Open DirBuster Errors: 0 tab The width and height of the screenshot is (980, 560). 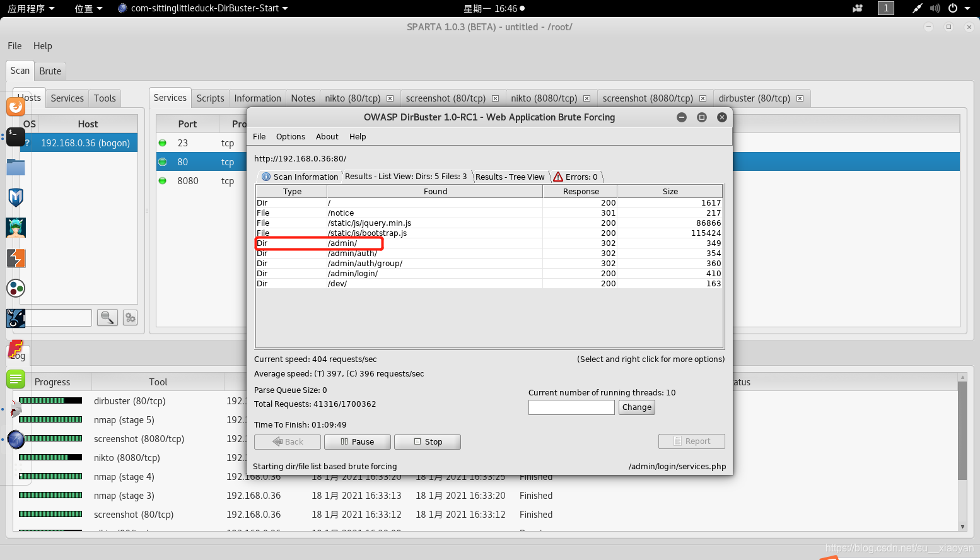[x=576, y=177]
